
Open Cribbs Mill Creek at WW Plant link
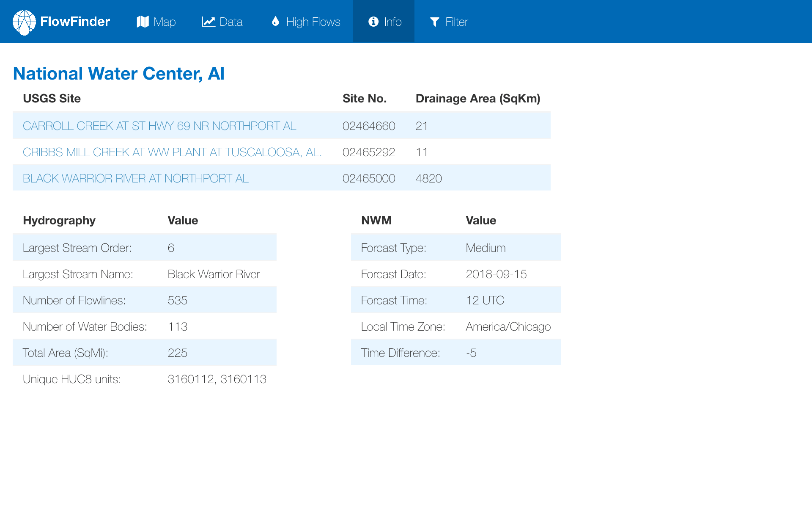click(172, 152)
